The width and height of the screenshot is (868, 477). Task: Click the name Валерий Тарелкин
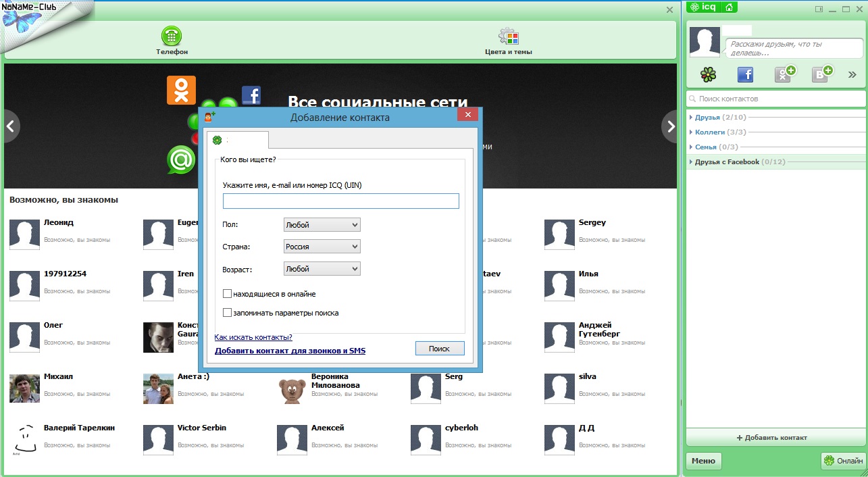click(x=80, y=428)
